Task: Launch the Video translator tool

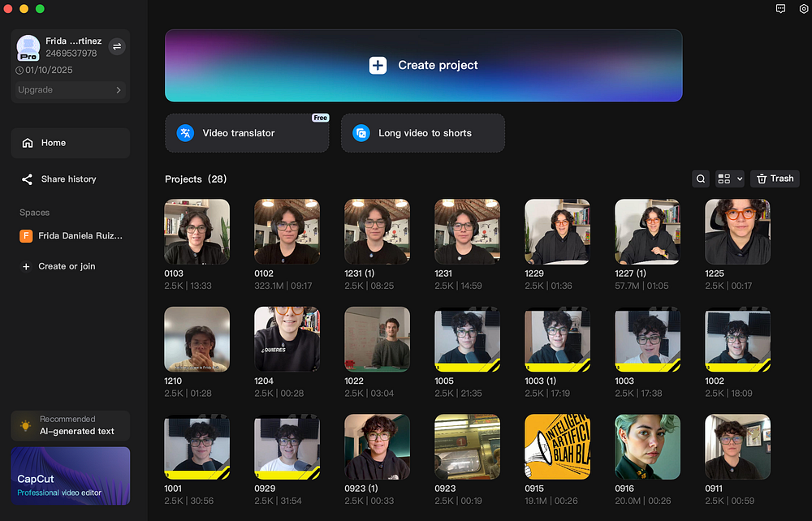Action: (x=247, y=133)
